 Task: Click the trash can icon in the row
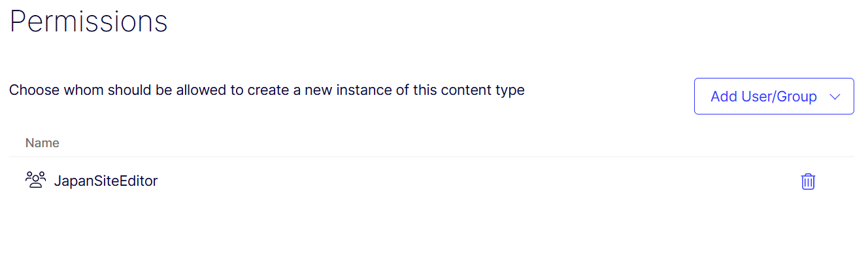coord(809,181)
